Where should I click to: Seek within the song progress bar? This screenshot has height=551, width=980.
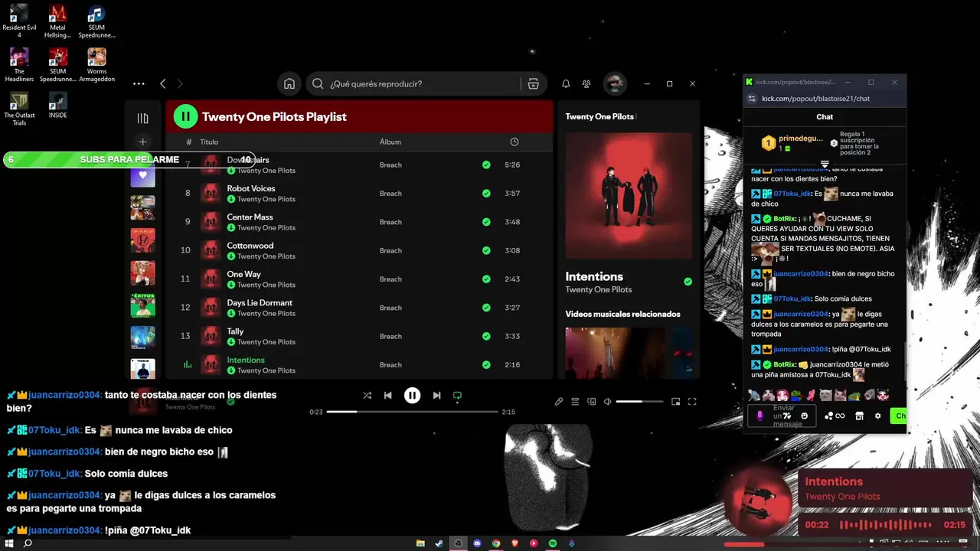click(412, 412)
